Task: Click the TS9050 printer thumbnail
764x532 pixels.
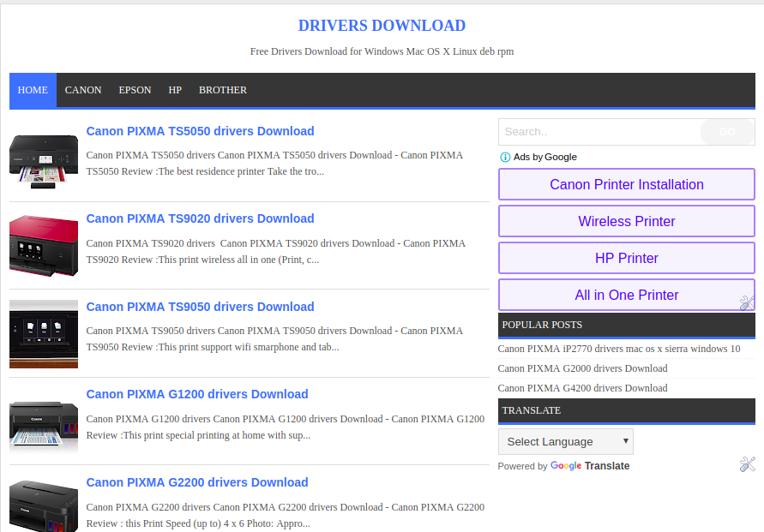Action: pos(44,334)
